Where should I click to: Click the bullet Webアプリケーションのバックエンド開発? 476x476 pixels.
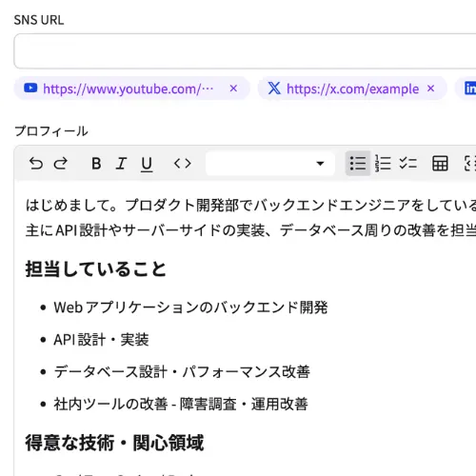[190, 307]
